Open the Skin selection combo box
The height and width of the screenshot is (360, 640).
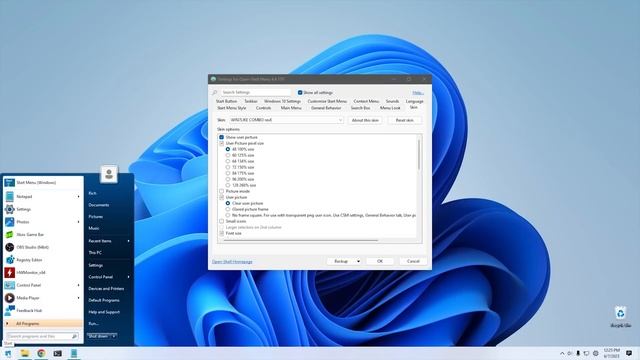pyautogui.click(x=286, y=120)
